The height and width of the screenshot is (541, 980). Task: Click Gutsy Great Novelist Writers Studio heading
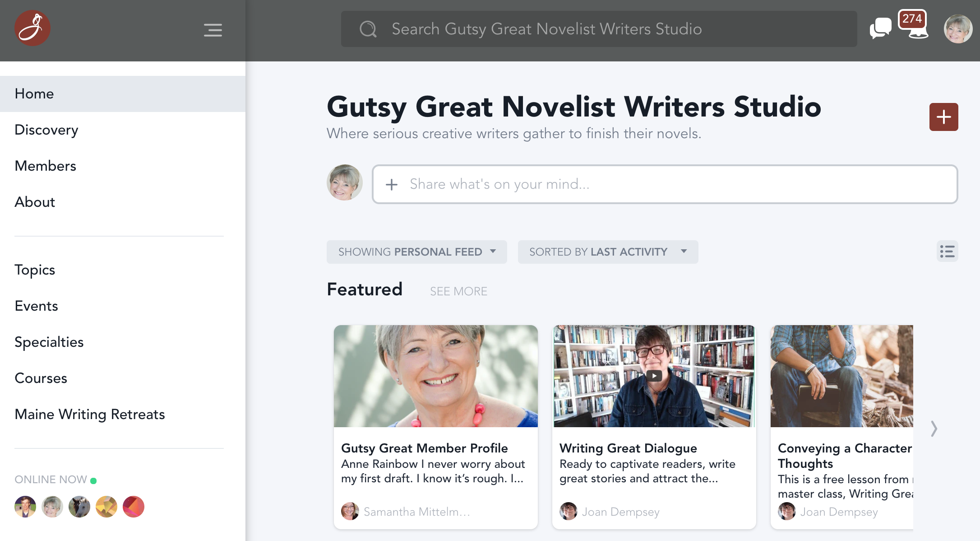click(x=574, y=107)
